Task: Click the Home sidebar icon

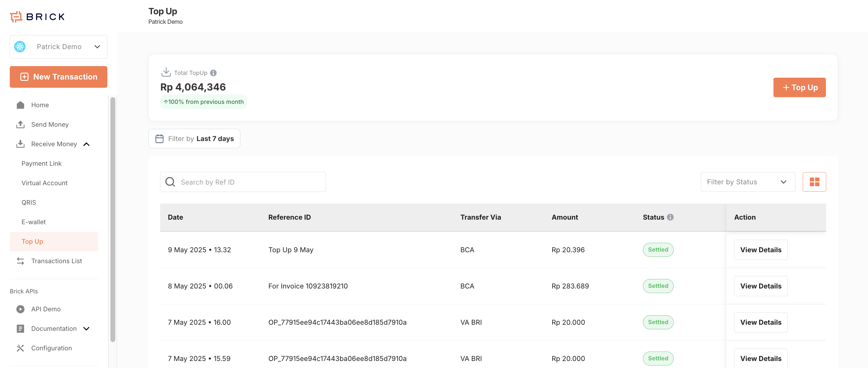Action: click(x=20, y=105)
